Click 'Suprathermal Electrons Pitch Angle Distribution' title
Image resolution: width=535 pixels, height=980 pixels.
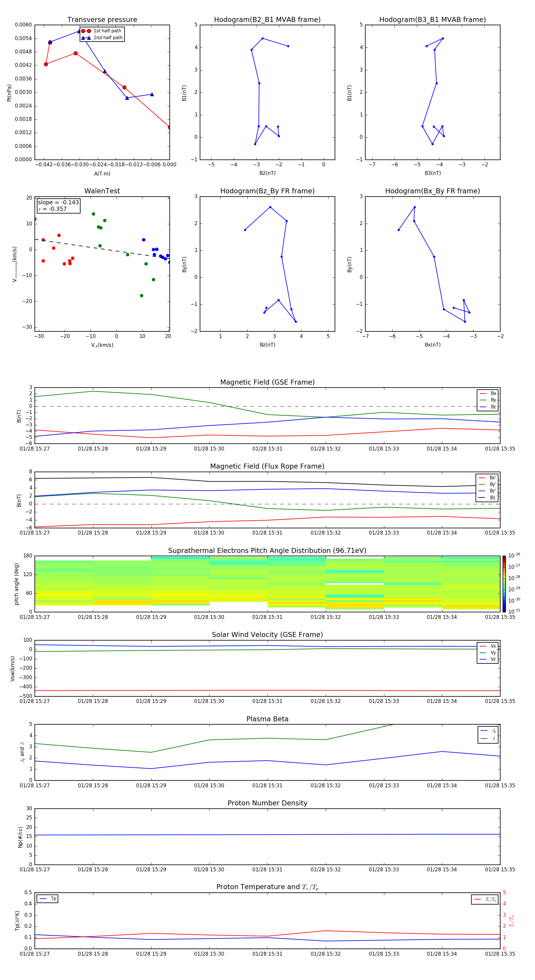coord(267,551)
